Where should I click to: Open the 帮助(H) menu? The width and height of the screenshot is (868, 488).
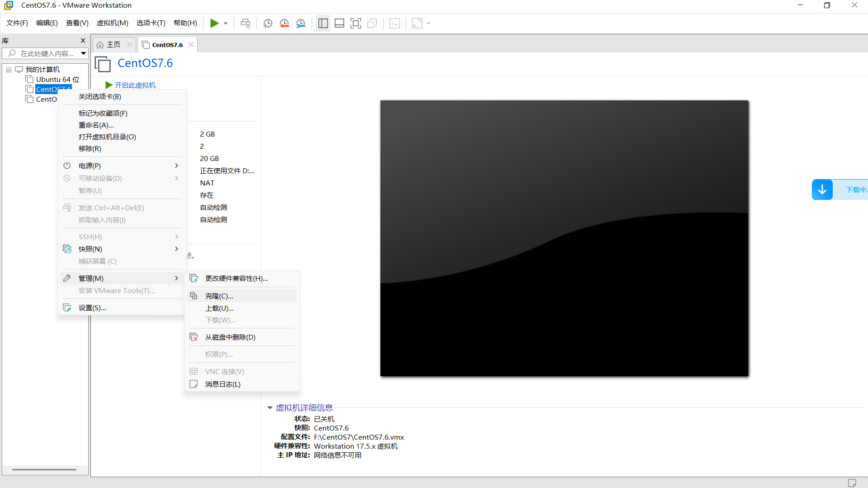coord(185,23)
